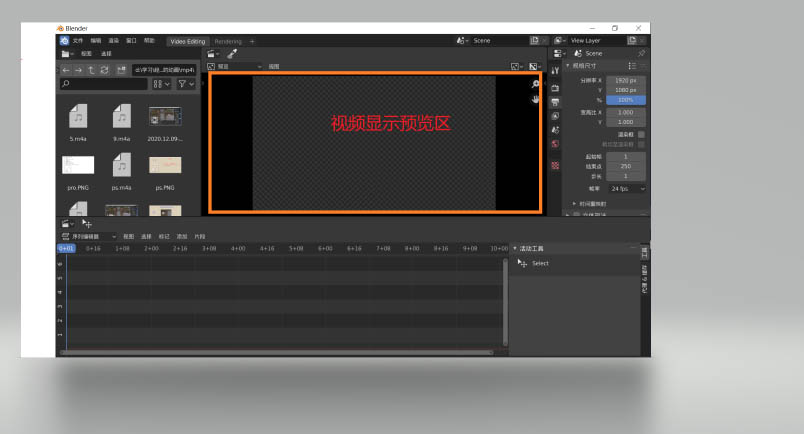
Task: Open the Tool properties wrench icon
Action: pyautogui.click(x=555, y=70)
